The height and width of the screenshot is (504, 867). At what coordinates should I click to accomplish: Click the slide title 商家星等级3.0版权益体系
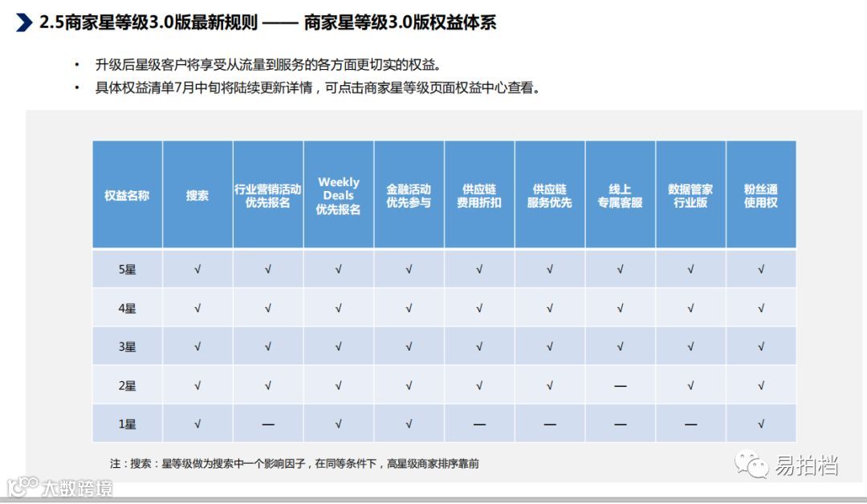tap(400, 22)
